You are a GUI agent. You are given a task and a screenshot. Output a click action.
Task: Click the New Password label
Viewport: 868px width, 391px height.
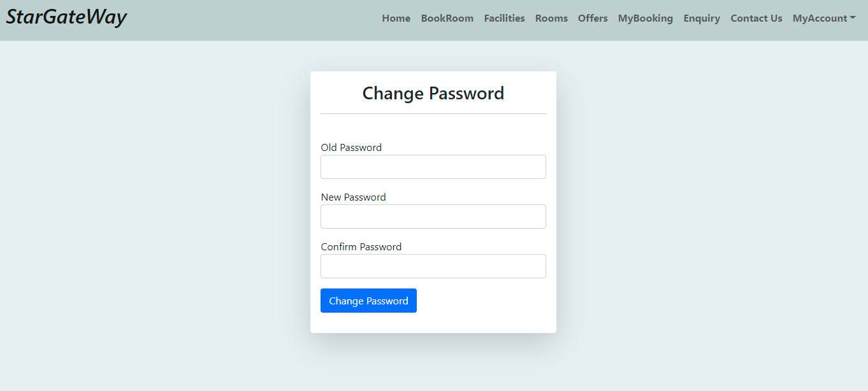click(x=353, y=197)
